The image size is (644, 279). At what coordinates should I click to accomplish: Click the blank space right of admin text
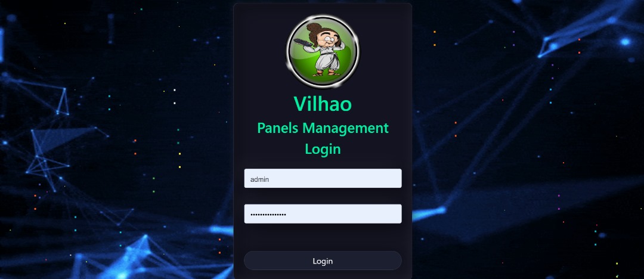point(335,178)
